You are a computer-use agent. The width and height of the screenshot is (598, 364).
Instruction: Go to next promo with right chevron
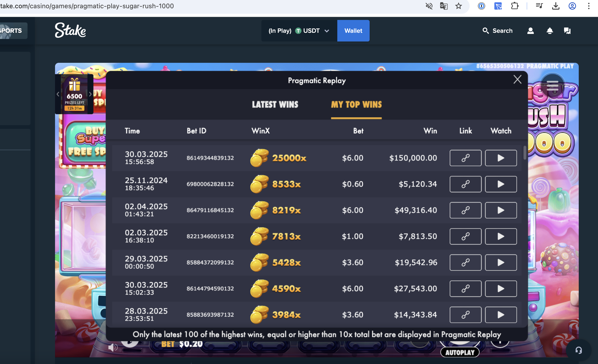90,94
